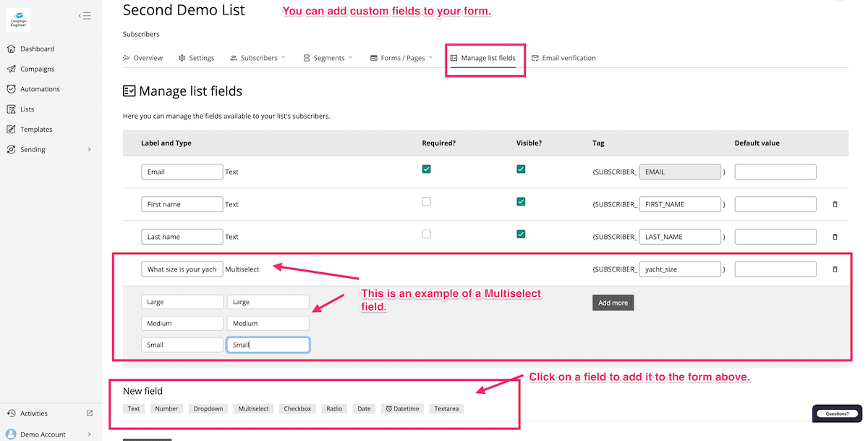Go to Automations in the sidebar
868x441 pixels.
coord(40,89)
